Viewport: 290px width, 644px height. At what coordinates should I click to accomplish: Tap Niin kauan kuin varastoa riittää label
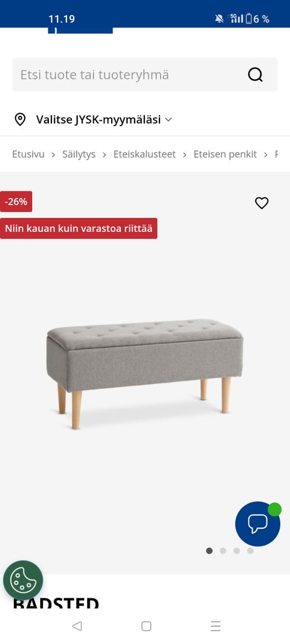(79, 228)
